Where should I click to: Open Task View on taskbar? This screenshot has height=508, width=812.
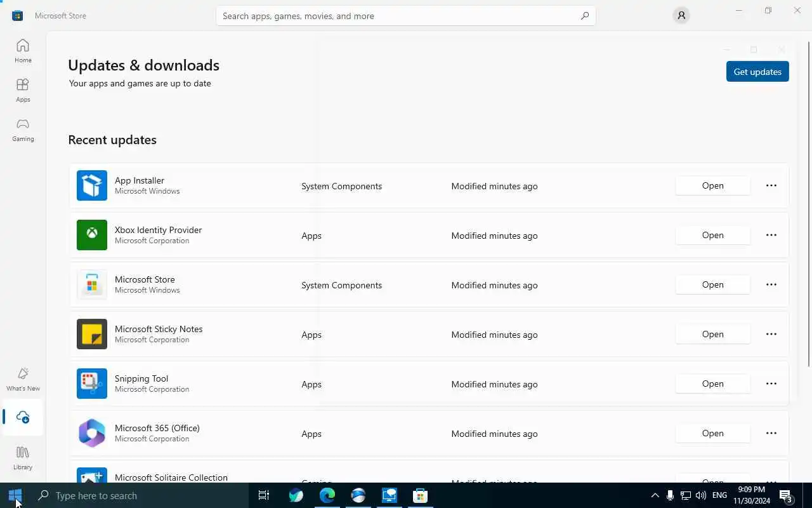[264, 495]
